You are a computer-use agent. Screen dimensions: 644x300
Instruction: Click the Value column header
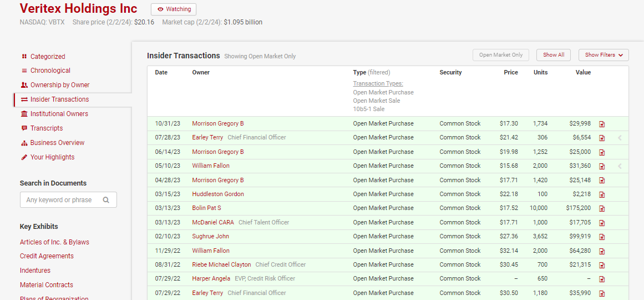[583, 72]
